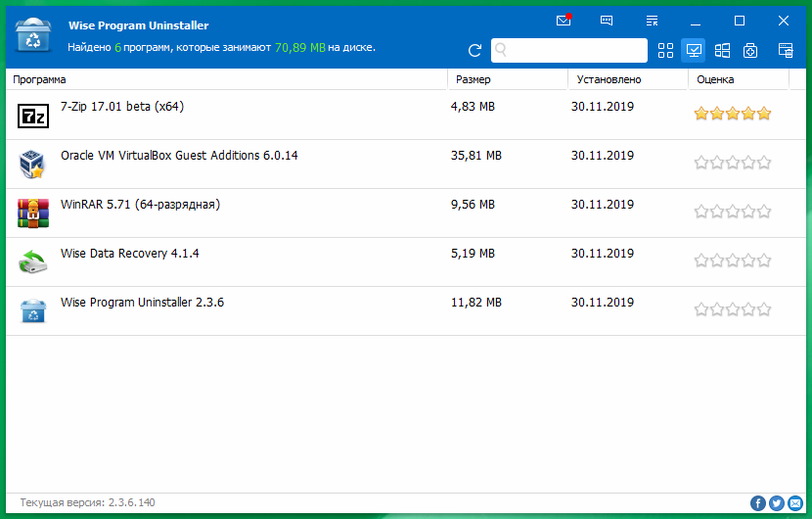Open the system components icon
The height and width of the screenshot is (519, 812).
[750, 50]
